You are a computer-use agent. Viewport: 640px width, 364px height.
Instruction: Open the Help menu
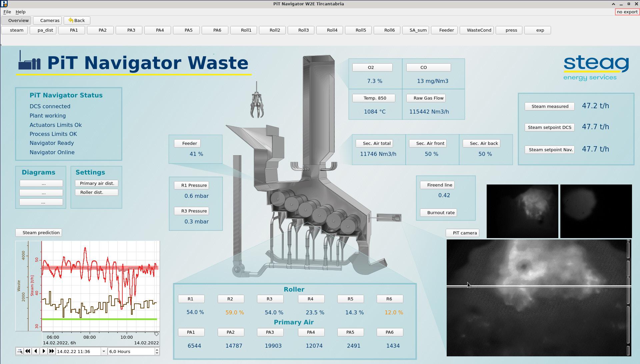click(x=20, y=12)
